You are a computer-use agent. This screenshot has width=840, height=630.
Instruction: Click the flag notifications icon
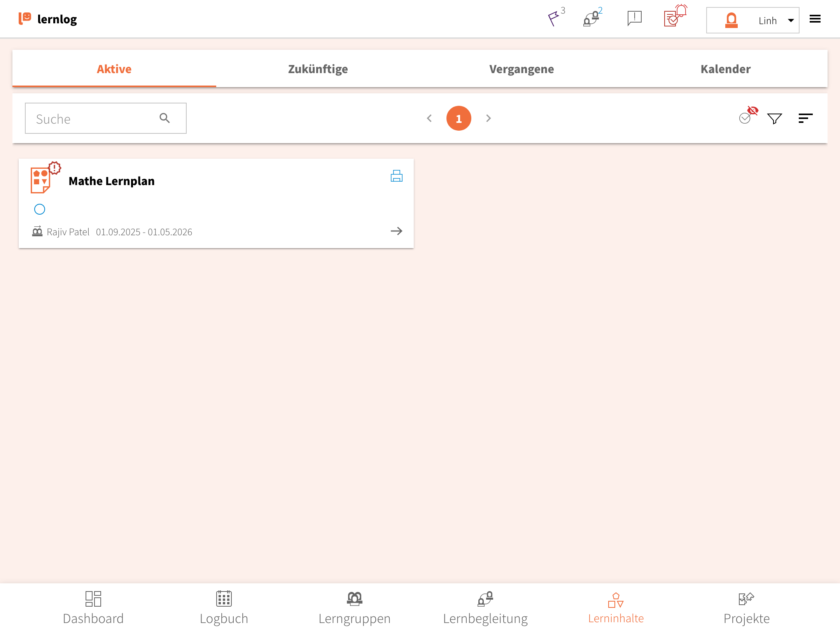[x=554, y=18]
